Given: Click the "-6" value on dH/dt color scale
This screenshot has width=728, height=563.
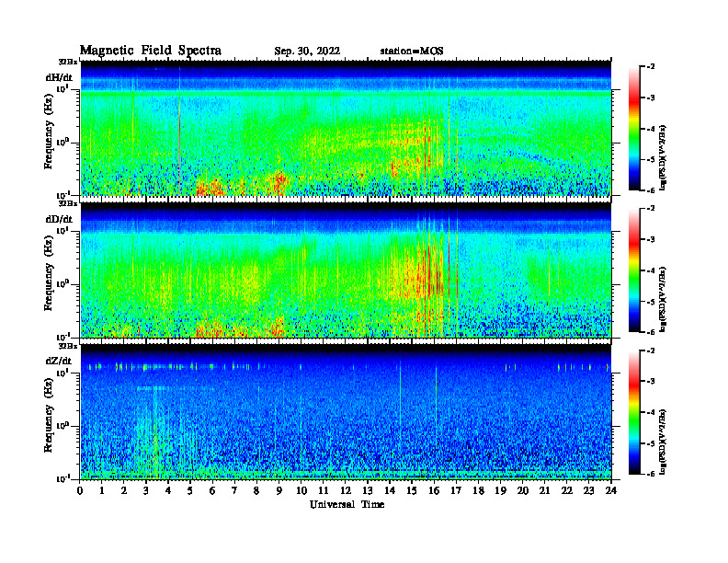Looking at the screenshot, I should point(650,190).
